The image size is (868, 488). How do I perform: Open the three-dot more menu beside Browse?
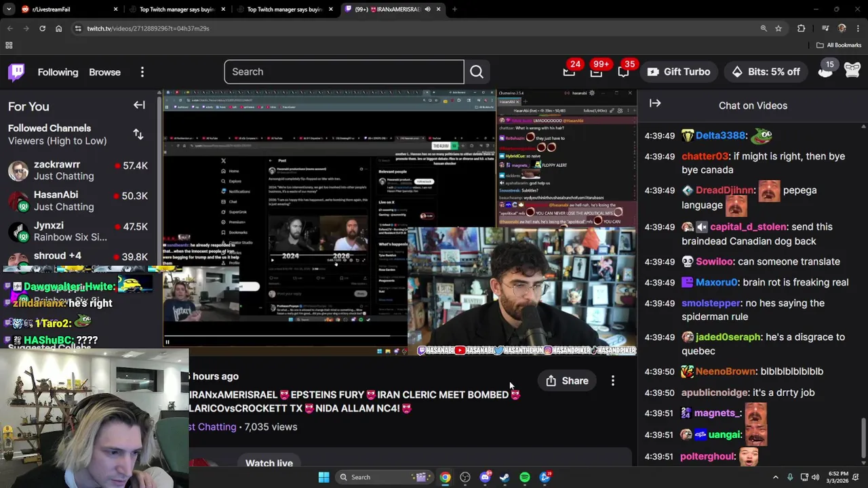click(x=142, y=72)
